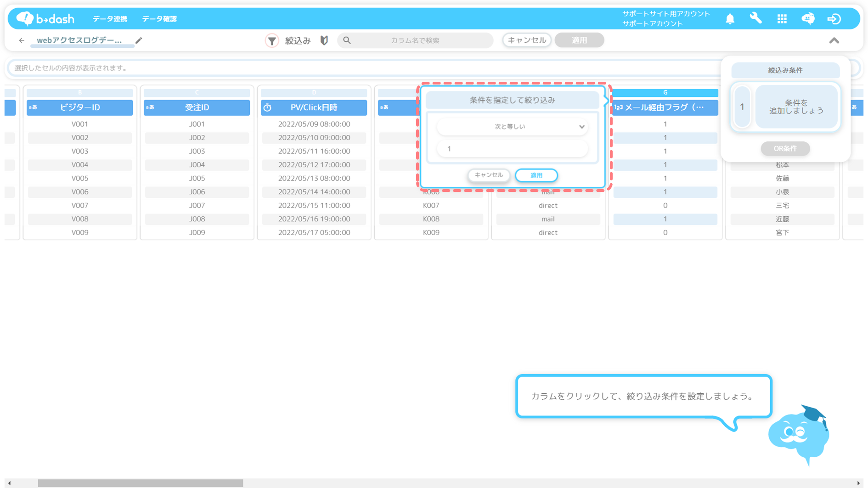Open the apps grid icon
Viewport: 868px width, 488px height.
pos(782,18)
